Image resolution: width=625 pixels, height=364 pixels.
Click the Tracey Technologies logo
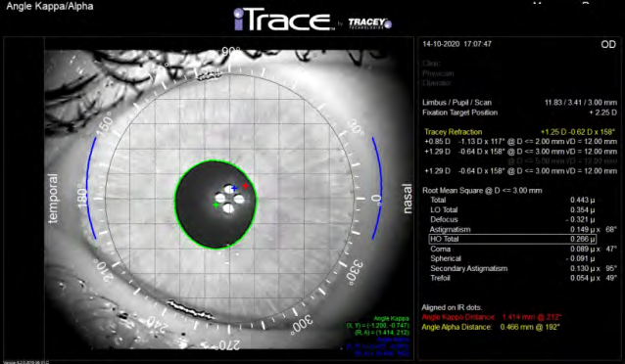(370, 23)
